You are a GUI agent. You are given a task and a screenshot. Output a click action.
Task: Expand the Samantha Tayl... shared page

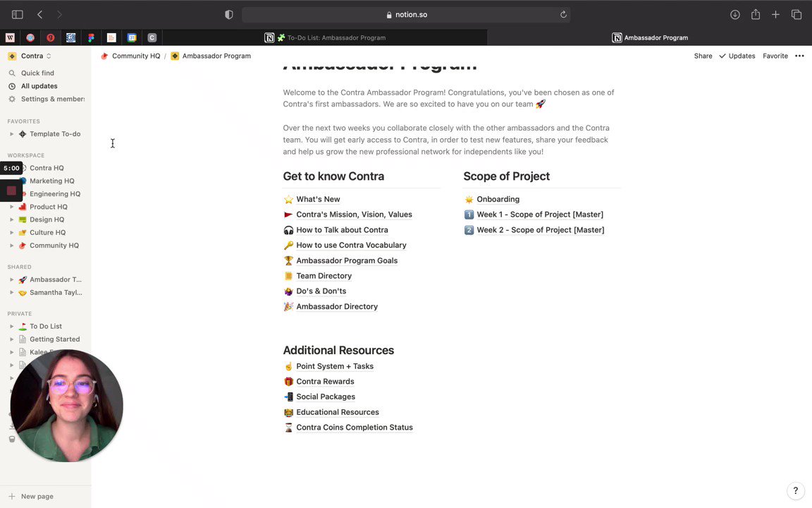click(11, 292)
